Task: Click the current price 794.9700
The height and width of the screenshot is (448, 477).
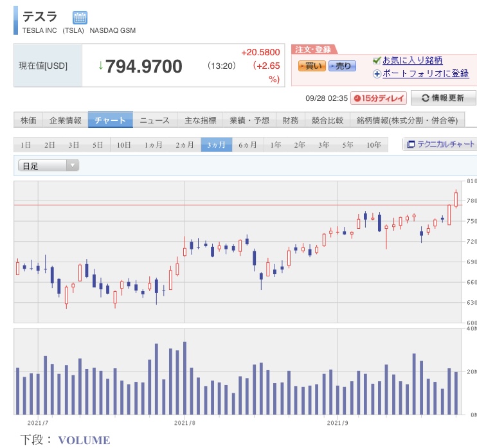Action: click(x=143, y=66)
